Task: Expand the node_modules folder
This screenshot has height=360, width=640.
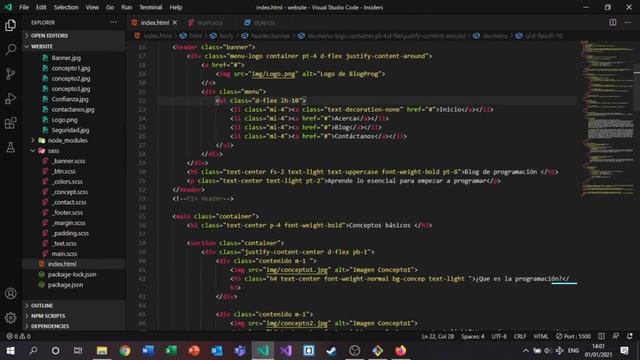Action: 67,140
